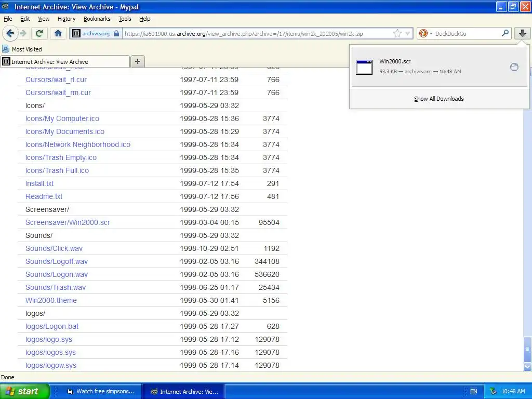This screenshot has height=399, width=532.
Task: Open Sounds/Click.wav link
Action: (x=54, y=248)
